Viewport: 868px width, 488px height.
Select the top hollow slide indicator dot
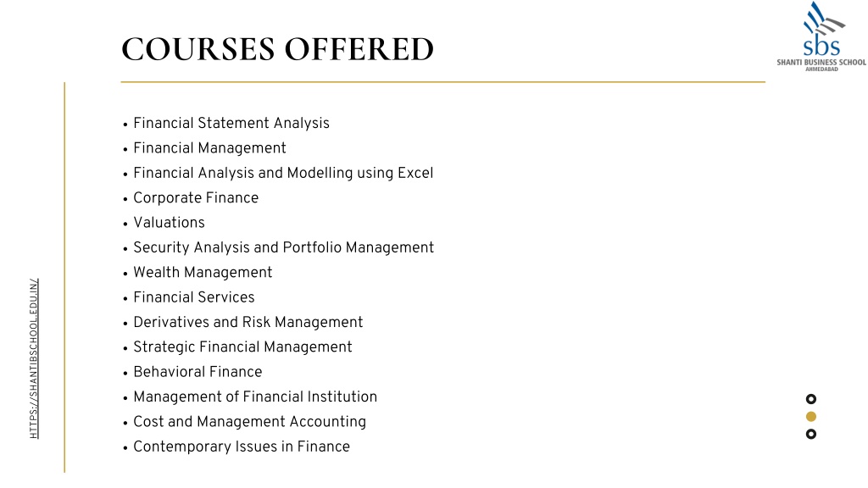[x=811, y=399]
